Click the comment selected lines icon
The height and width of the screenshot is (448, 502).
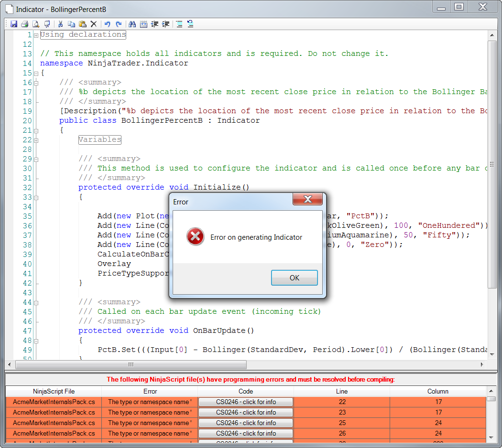pyautogui.click(x=179, y=24)
